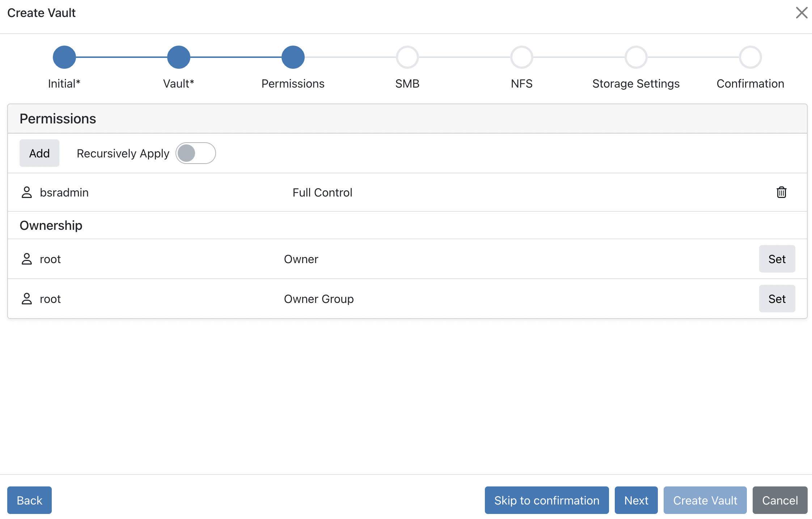Switch to the Storage Settings step
This screenshot has width=812, height=519.
pos(636,57)
